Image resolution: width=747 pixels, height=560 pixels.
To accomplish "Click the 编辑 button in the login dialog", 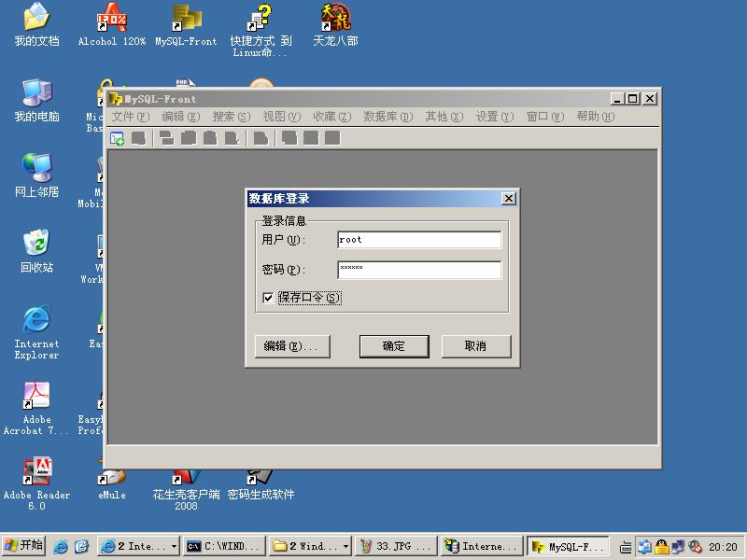I will click(291, 346).
